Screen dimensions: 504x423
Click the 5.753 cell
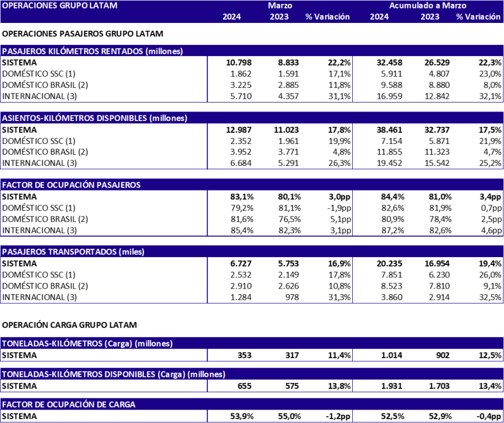click(288, 263)
